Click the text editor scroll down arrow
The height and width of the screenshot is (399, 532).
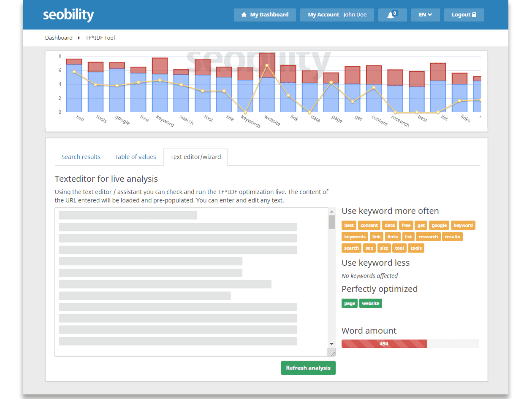pyautogui.click(x=332, y=344)
